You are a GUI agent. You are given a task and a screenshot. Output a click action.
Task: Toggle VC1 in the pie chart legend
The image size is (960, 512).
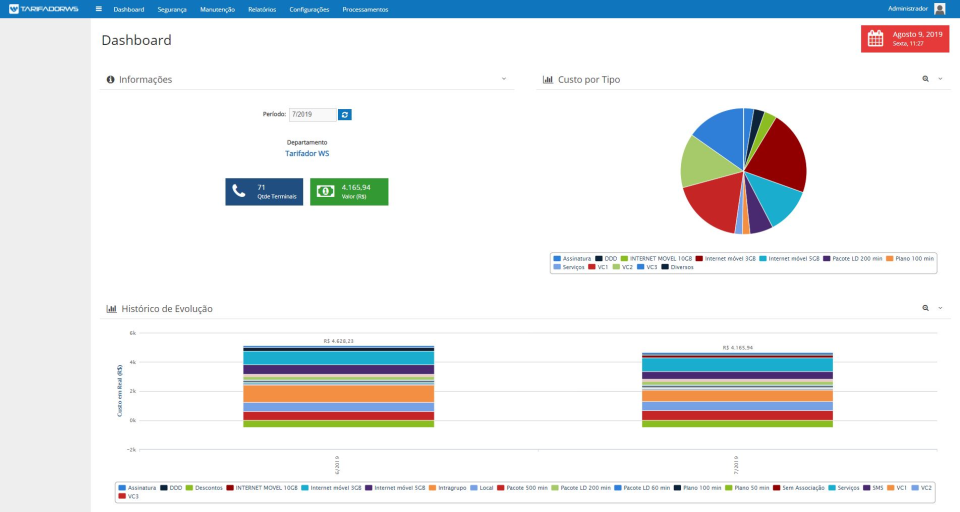point(598,267)
